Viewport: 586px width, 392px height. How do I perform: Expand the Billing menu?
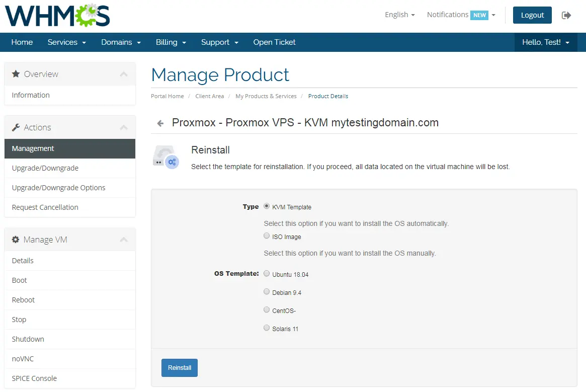pos(171,42)
